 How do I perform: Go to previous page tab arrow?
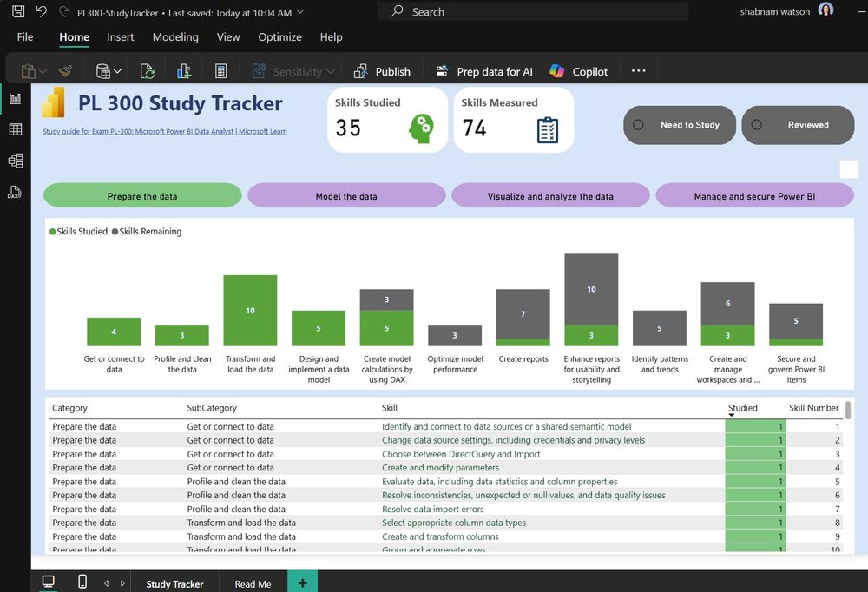106,583
